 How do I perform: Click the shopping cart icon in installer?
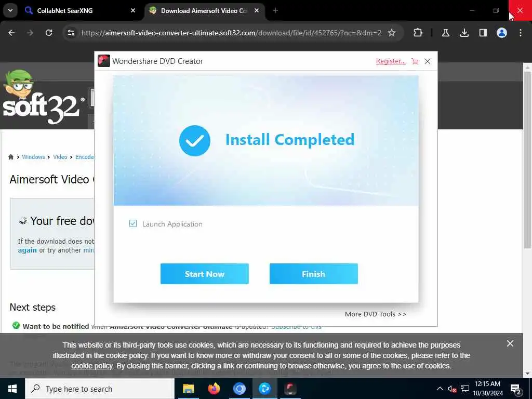(x=415, y=61)
